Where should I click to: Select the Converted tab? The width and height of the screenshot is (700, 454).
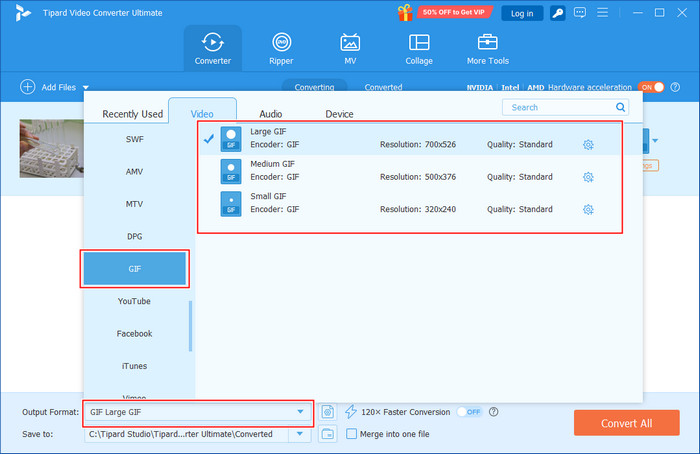383,87
